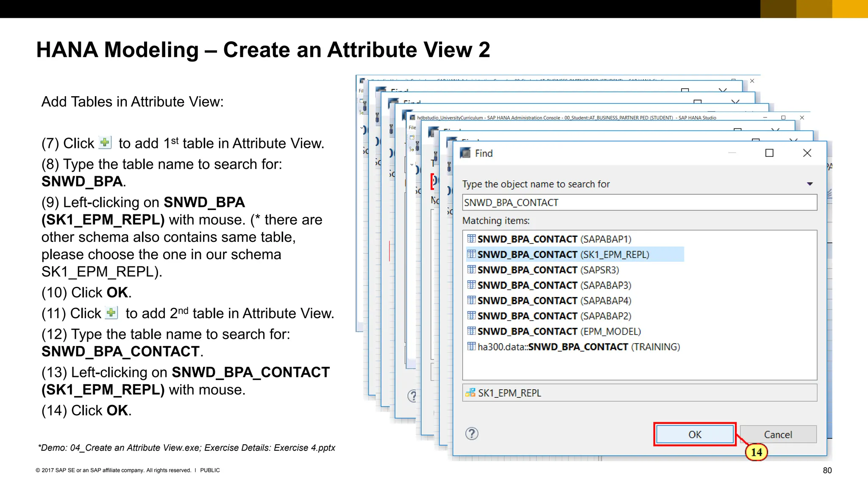Click table icon beside SAPSR3 entry
The image size is (868, 488).
click(x=471, y=269)
